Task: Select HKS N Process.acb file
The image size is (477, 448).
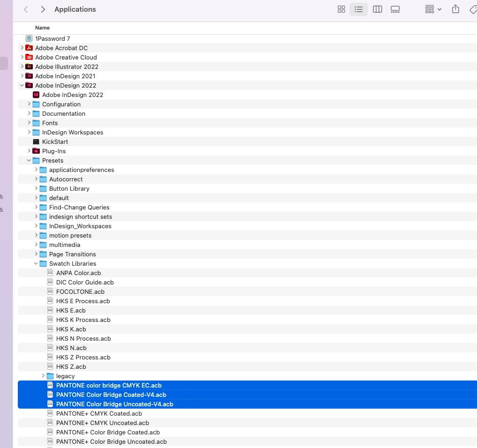Action: 247,338
